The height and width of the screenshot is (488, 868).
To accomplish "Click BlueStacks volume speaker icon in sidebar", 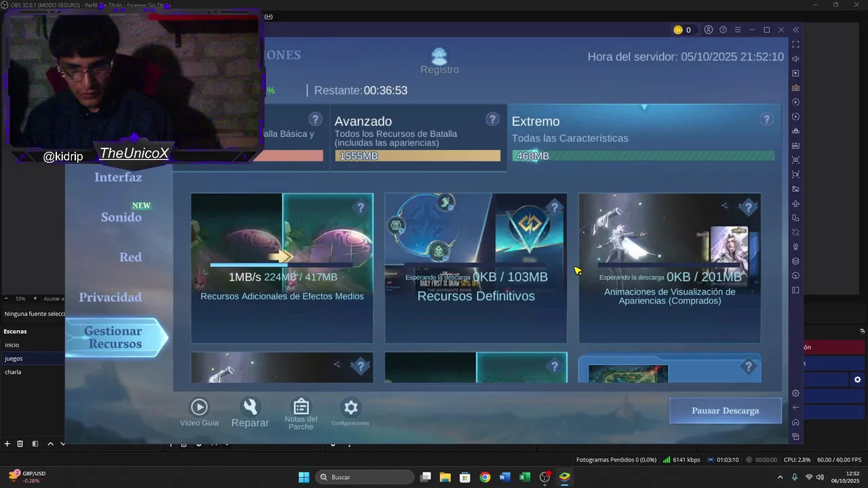I will point(795,59).
